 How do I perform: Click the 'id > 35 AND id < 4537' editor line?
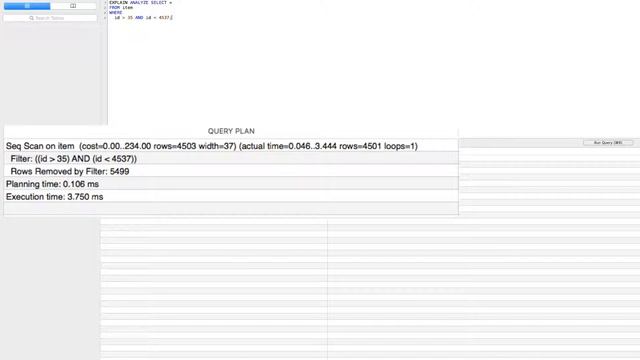[x=143, y=18]
